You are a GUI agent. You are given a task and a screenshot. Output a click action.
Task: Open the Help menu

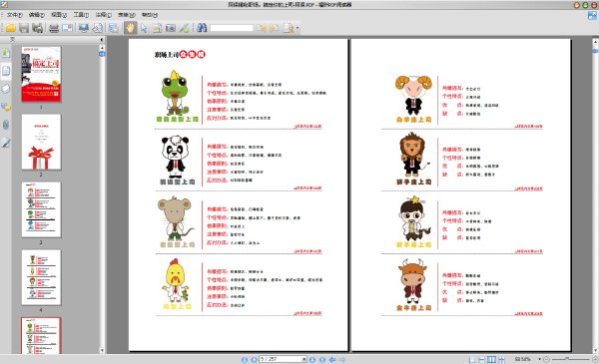(150, 15)
